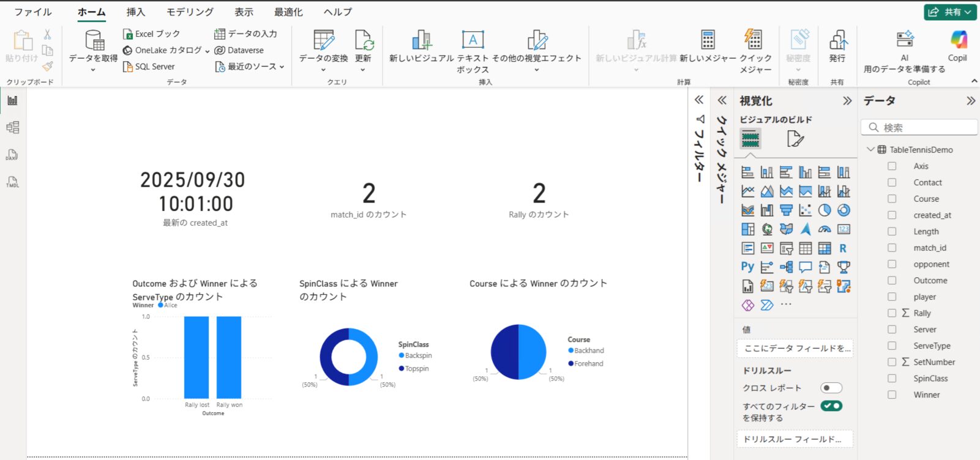Select the R script visual icon
Screen dimensions: 980x460
click(x=843, y=248)
